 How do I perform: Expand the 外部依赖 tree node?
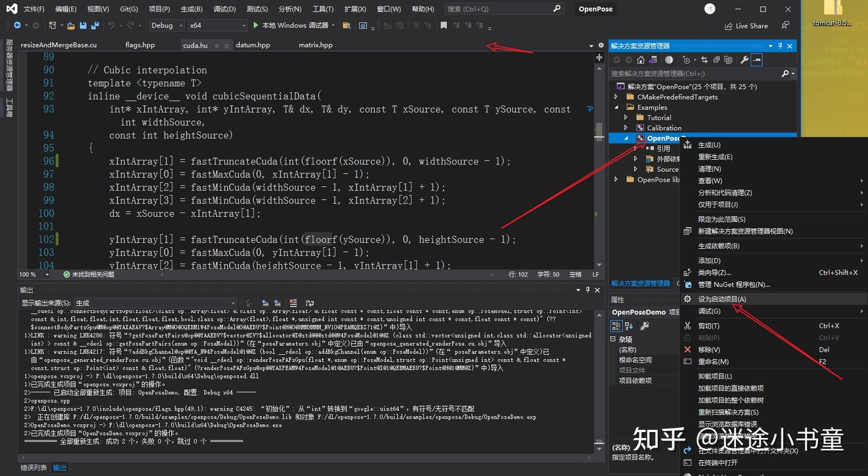[635, 158]
